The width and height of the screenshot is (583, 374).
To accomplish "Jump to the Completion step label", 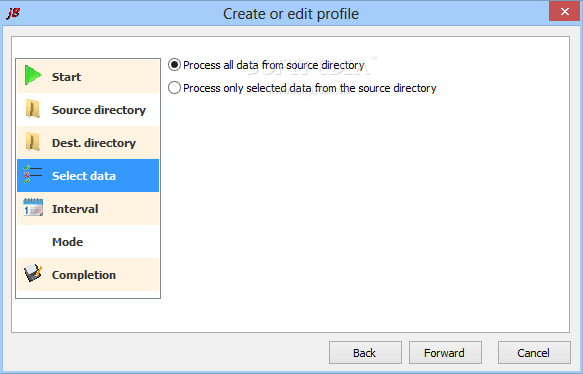I will 84,275.
